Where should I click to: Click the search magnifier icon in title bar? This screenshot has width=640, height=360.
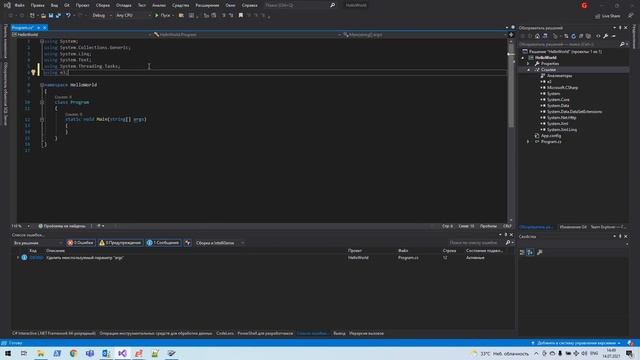(333, 5)
